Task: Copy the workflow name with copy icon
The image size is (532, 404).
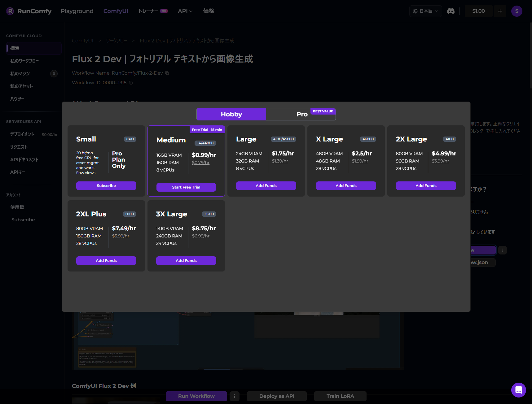Action: 167,73
